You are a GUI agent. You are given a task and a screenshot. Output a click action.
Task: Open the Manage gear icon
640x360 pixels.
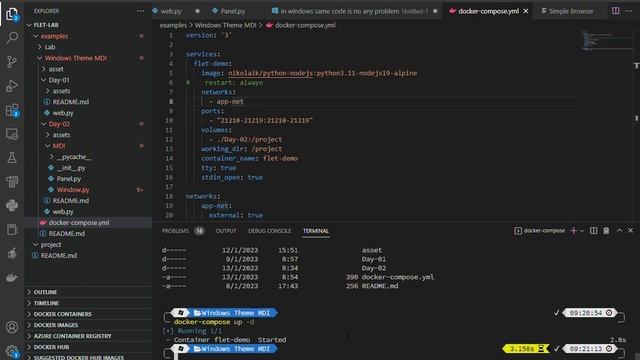click(12, 351)
